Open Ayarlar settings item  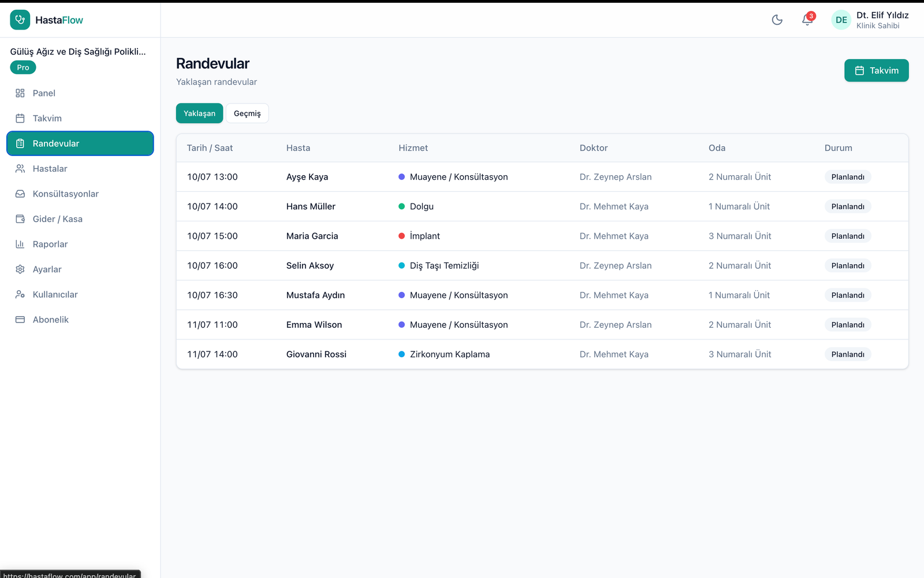pyautogui.click(x=80, y=269)
